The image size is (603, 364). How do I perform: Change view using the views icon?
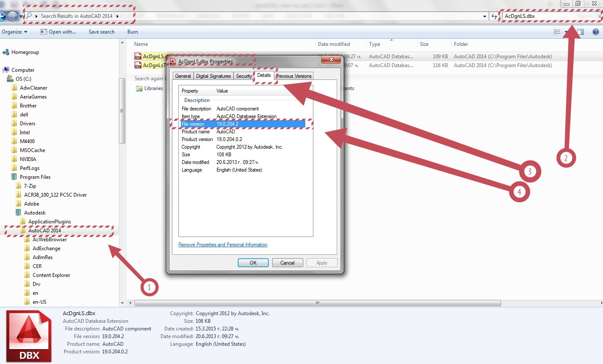[x=557, y=32]
